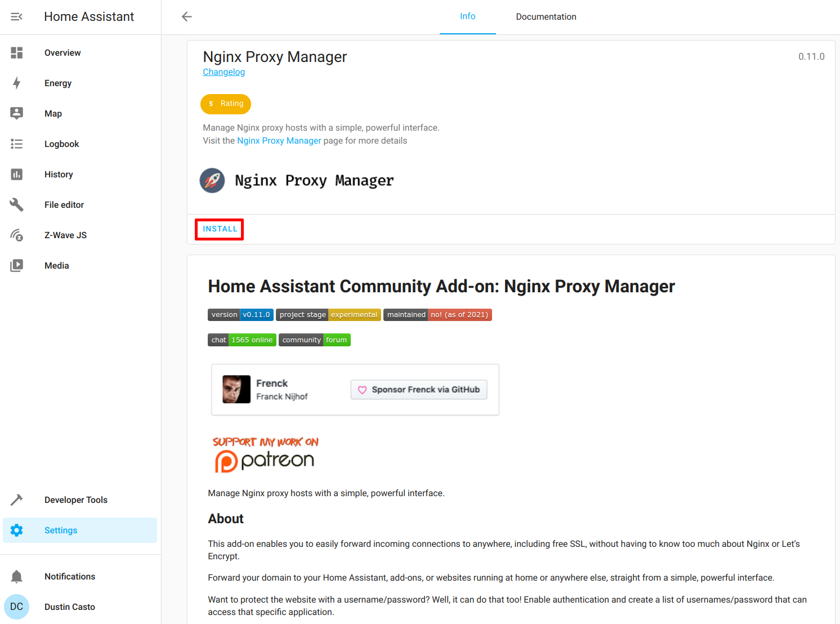Open the Map sidebar item
This screenshot has width=840, height=624.
coord(80,114)
